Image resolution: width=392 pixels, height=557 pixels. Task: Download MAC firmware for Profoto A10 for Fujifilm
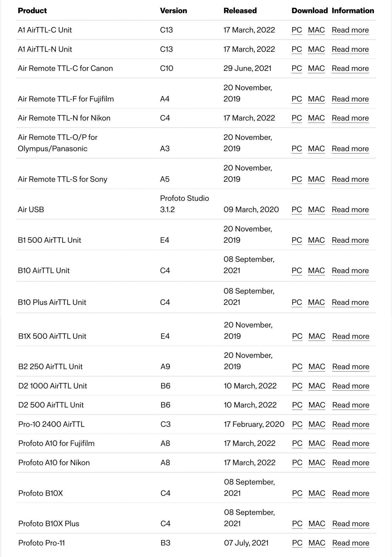click(x=317, y=443)
